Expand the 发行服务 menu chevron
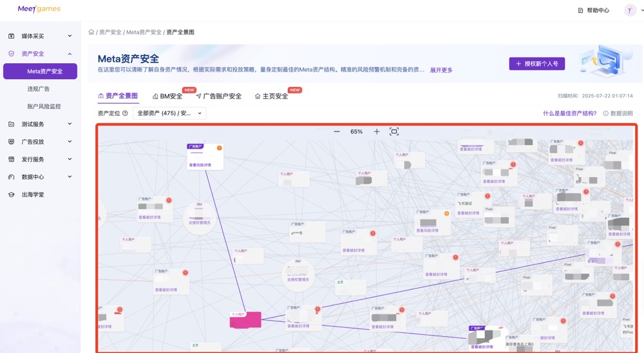This screenshot has height=353, width=644. tap(70, 159)
